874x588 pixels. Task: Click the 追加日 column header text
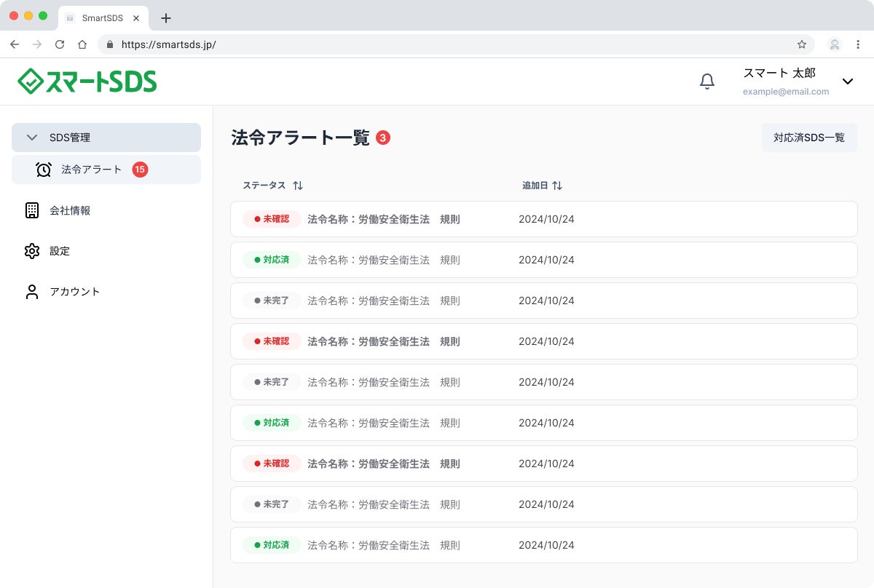coord(535,186)
